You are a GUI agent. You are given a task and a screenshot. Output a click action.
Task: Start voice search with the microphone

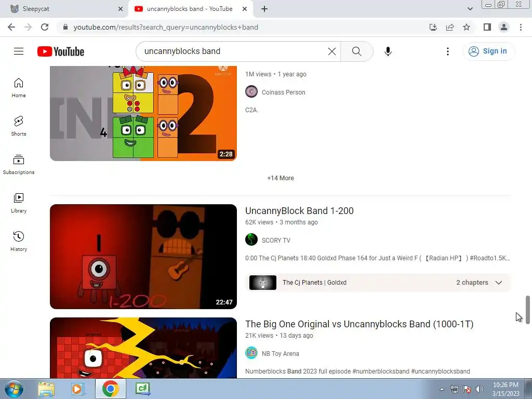click(x=388, y=51)
